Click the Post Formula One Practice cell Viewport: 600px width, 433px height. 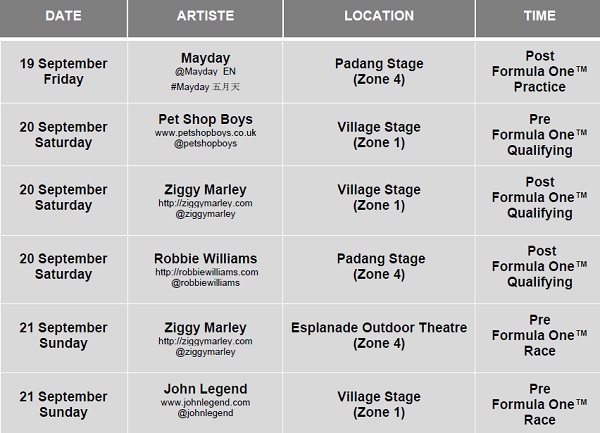pyautogui.click(x=540, y=71)
